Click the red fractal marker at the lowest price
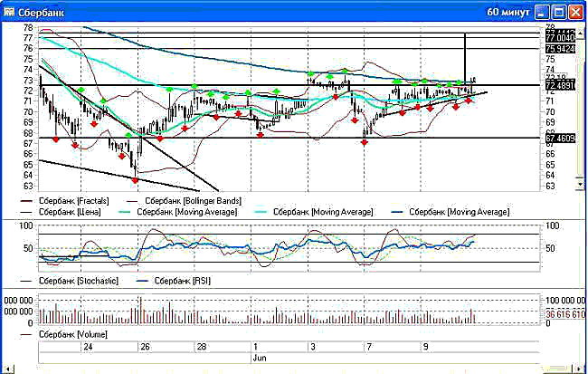588x374 pixels. click(x=135, y=180)
